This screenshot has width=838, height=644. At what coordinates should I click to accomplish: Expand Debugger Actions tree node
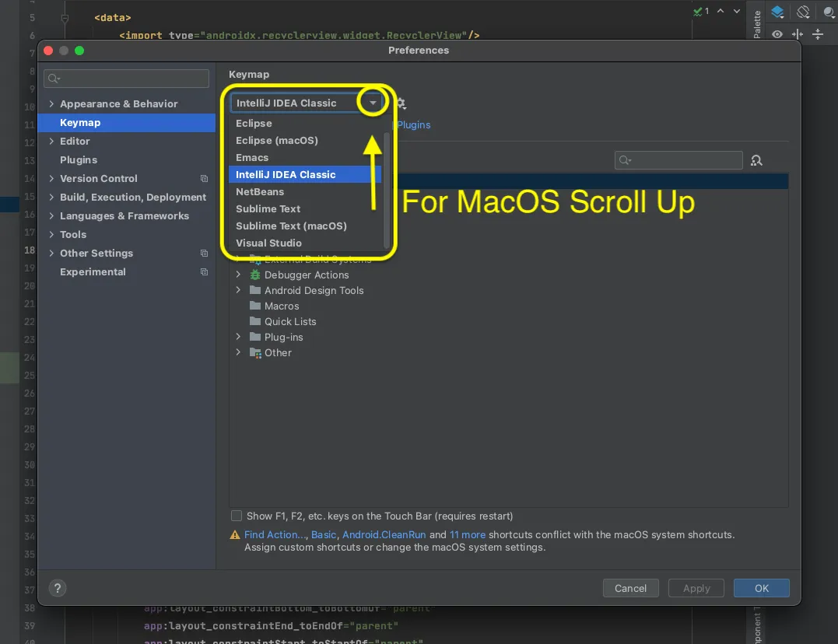point(238,275)
